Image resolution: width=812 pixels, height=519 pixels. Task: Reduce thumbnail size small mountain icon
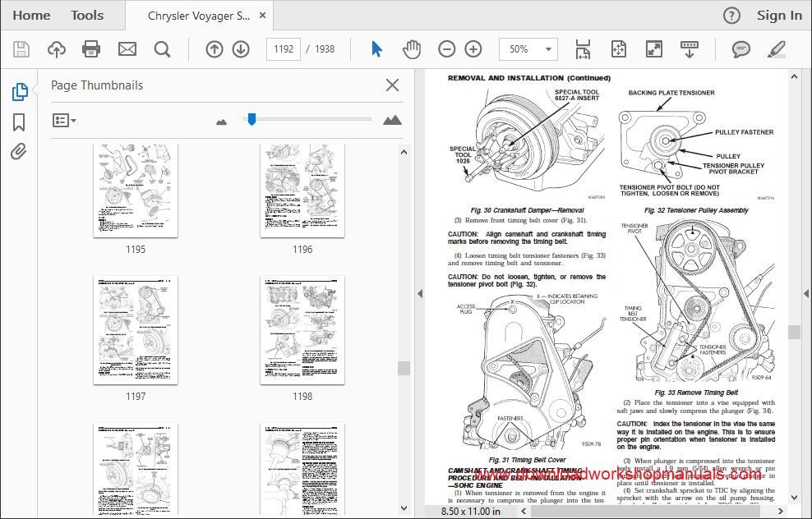point(221,122)
